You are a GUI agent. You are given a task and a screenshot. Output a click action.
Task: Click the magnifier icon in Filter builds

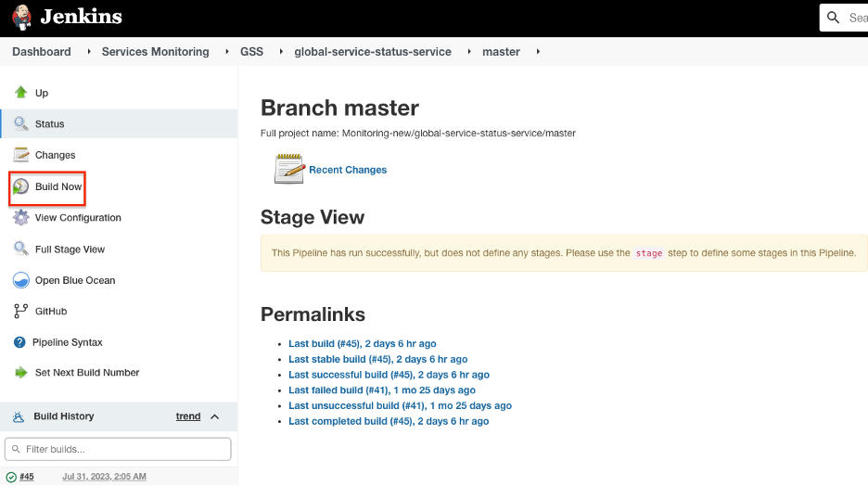point(16,449)
